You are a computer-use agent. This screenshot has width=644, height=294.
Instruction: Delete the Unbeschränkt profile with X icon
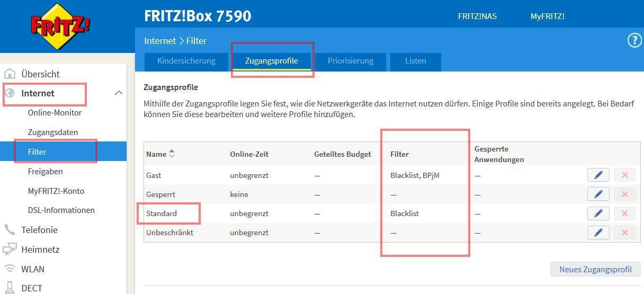point(625,233)
